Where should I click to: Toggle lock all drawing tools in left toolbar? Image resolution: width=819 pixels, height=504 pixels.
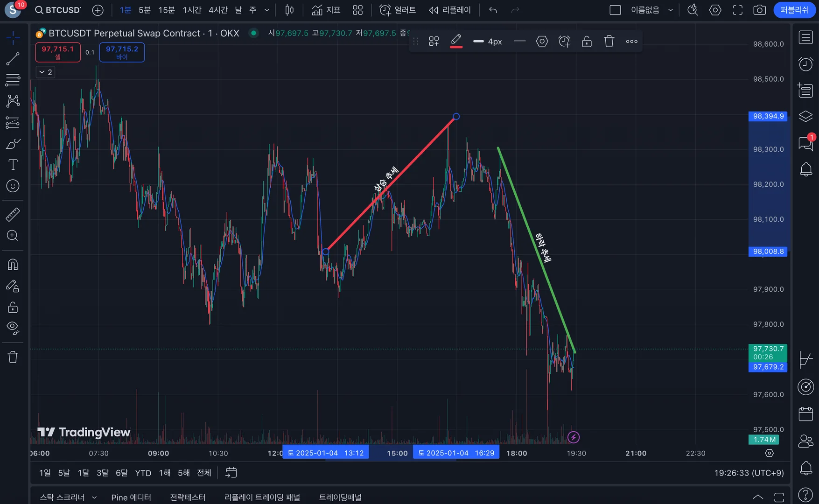(13, 307)
